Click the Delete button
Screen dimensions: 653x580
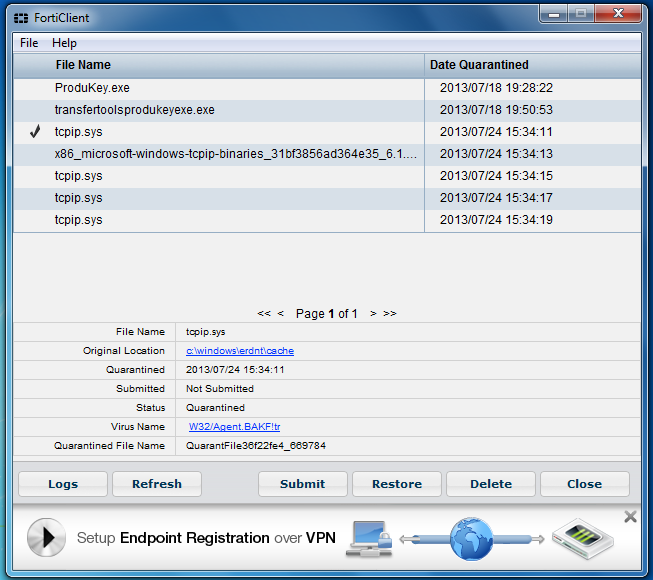(x=491, y=484)
